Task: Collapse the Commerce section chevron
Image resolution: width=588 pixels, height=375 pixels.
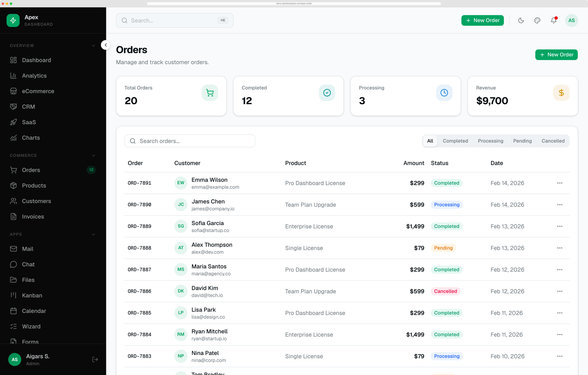Action: (93, 156)
